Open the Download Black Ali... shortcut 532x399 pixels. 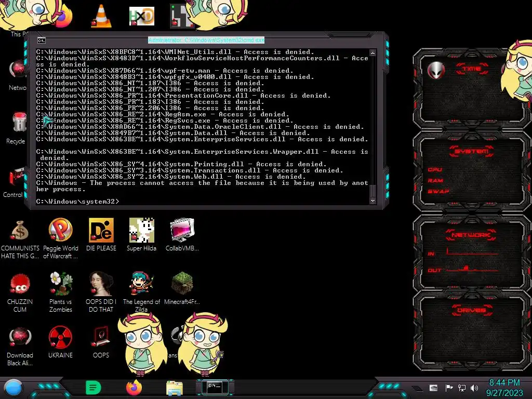point(20,346)
